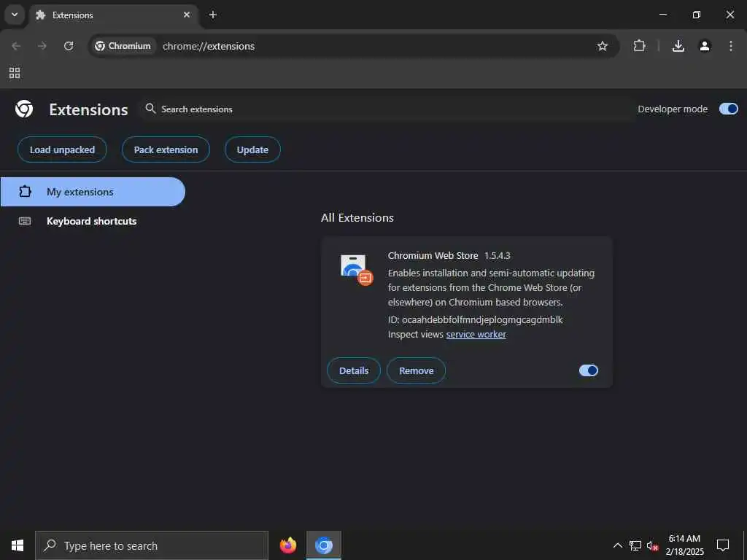This screenshot has height=560, width=747.
Task: Open the Apps grid shortcut in bookmarks bar
Action: pyautogui.click(x=15, y=73)
